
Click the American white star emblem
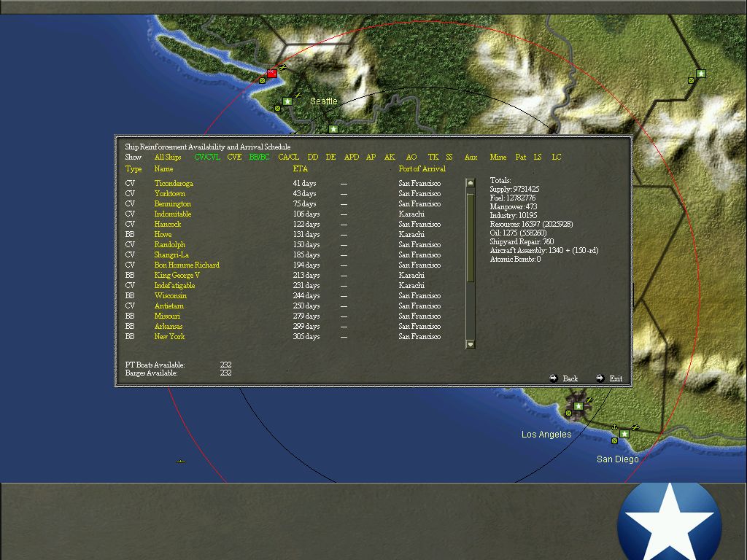coord(670,522)
